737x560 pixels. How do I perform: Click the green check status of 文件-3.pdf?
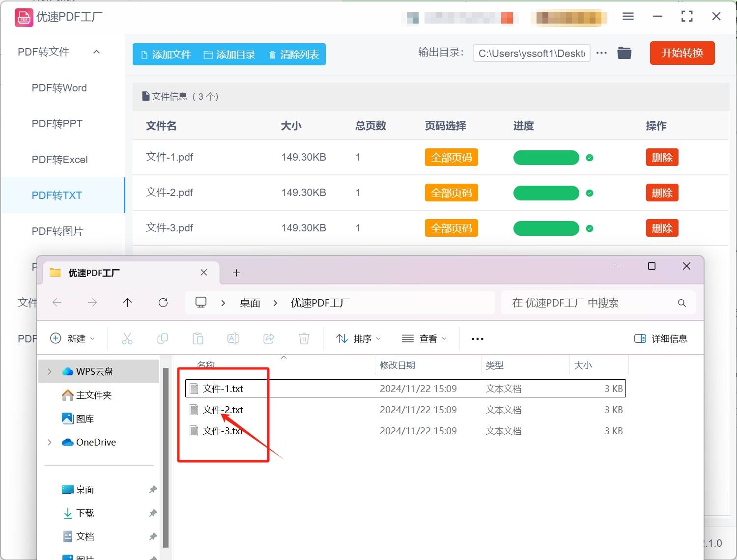pos(590,228)
